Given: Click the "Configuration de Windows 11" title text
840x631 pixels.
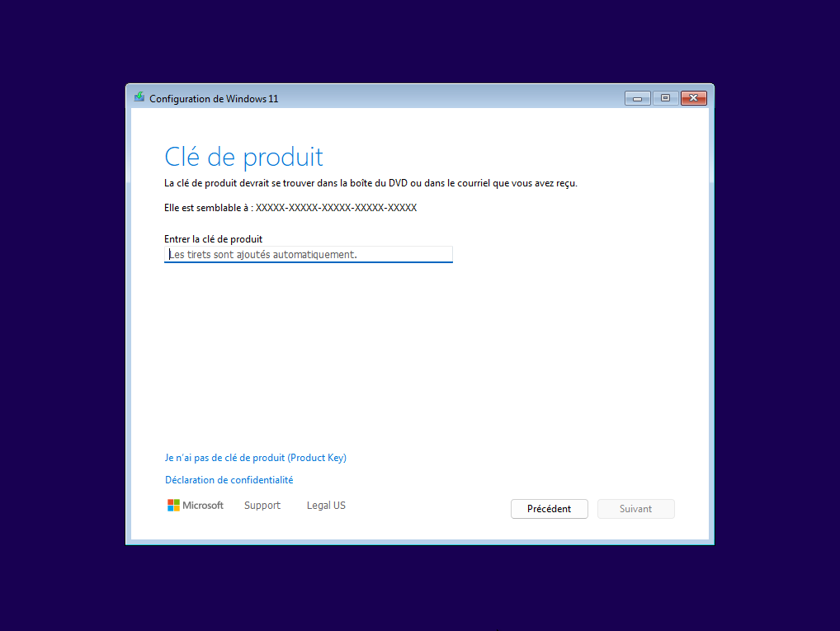Looking at the screenshot, I should coord(214,99).
